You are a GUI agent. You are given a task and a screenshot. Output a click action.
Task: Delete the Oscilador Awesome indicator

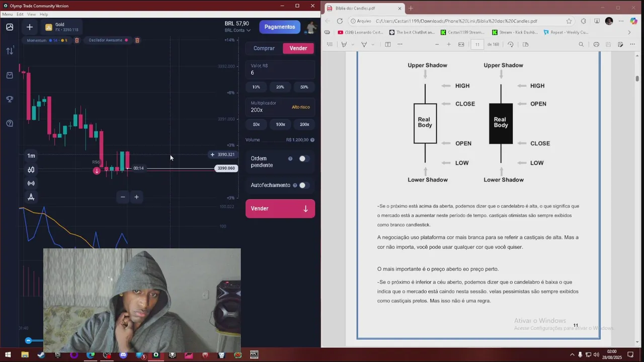pos(137,40)
